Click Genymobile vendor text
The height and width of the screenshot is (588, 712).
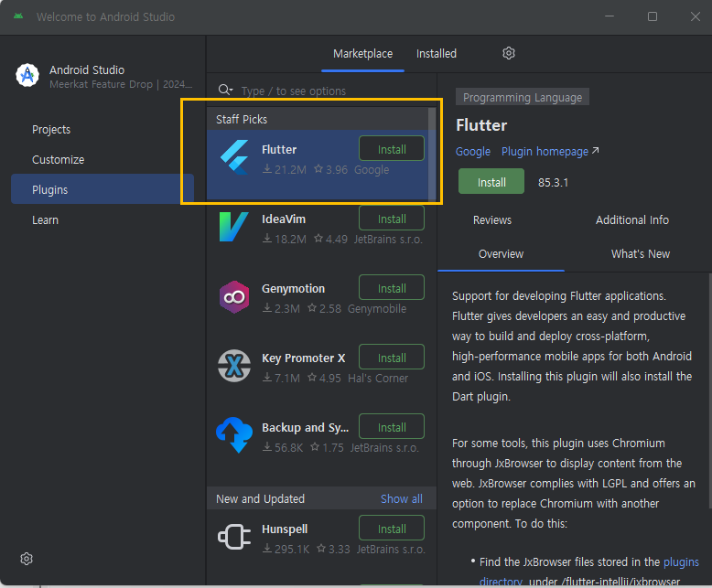(377, 309)
